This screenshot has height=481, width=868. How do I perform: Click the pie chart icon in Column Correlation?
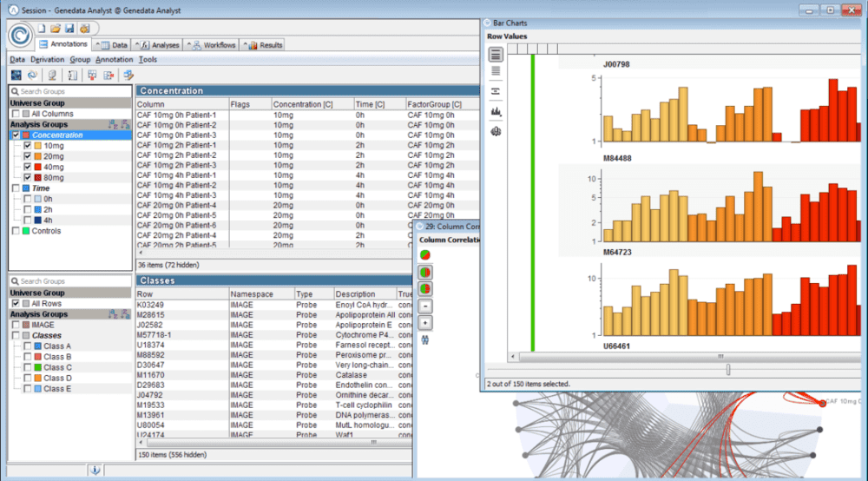[x=424, y=254]
